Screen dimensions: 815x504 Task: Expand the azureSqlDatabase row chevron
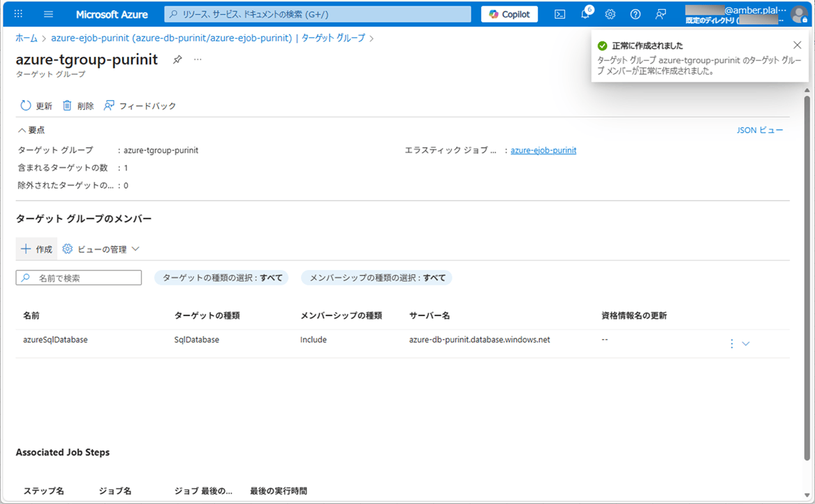pos(746,343)
